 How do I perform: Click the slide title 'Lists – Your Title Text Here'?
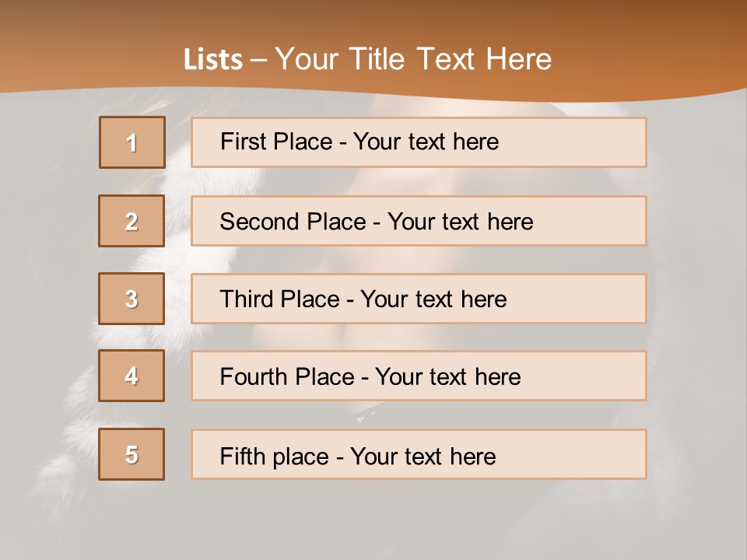coord(367,59)
